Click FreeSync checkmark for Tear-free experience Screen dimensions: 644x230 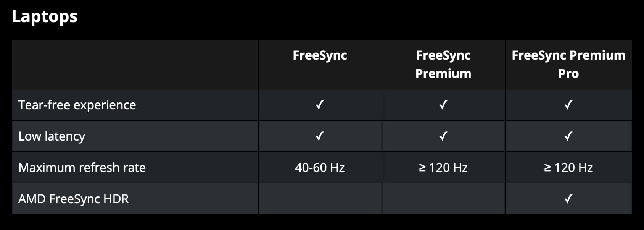(320, 105)
